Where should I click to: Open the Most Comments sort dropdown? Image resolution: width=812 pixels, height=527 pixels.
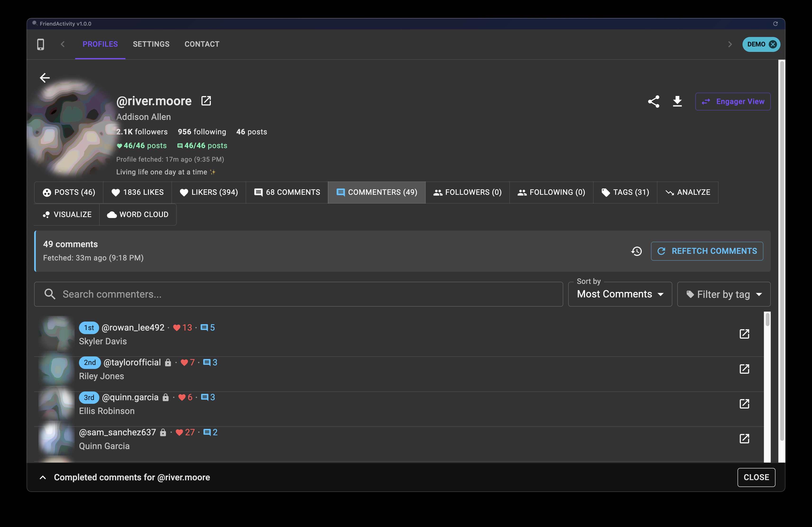[620, 294]
